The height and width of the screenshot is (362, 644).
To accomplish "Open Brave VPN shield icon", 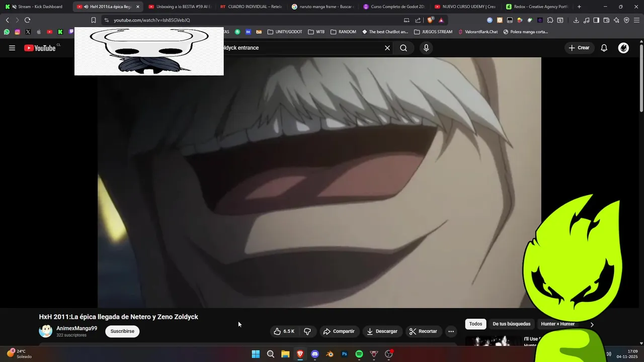I will click(626, 20).
